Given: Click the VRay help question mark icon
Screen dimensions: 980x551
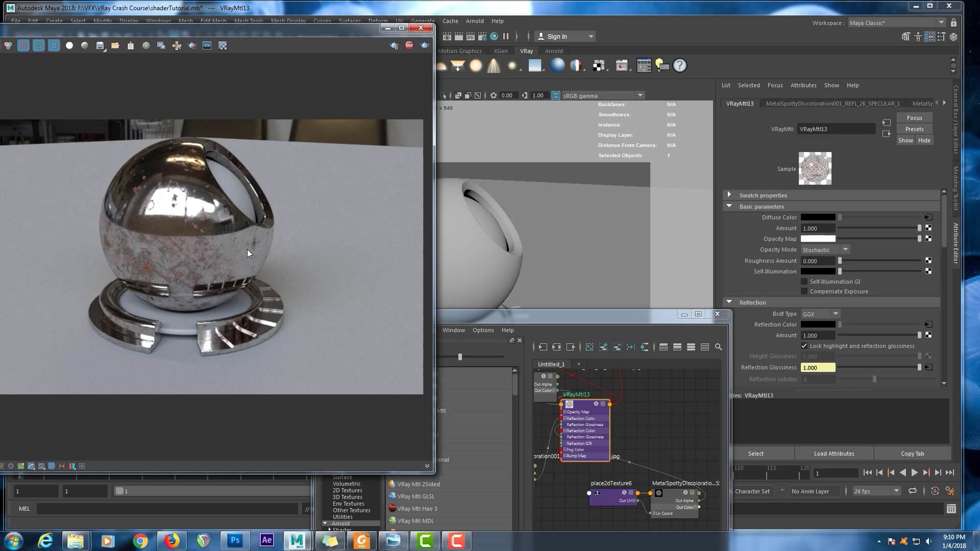Looking at the screenshot, I should click(679, 66).
